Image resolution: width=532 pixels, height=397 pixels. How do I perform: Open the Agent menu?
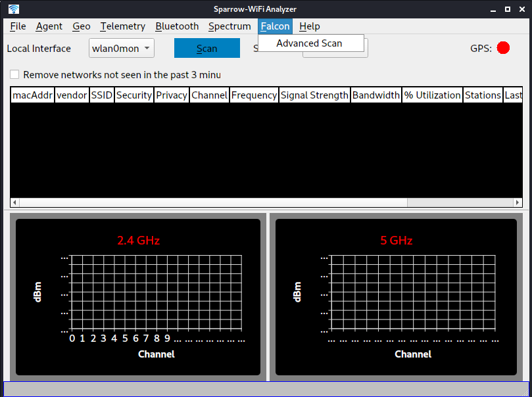coord(49,26)
